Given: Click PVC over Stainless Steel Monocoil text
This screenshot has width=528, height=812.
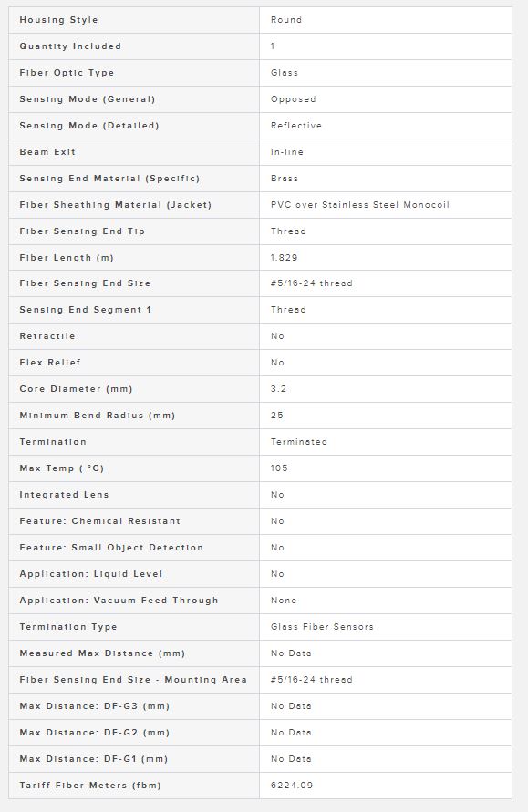Looking at the screenshot, I should tap(359, 204).
